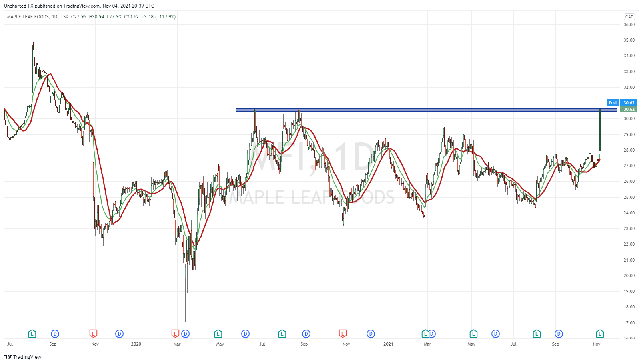Click the green earnings marker at May 2021
Image resolution: width=643 pixels, height=364 pixels.
[473, 334]
